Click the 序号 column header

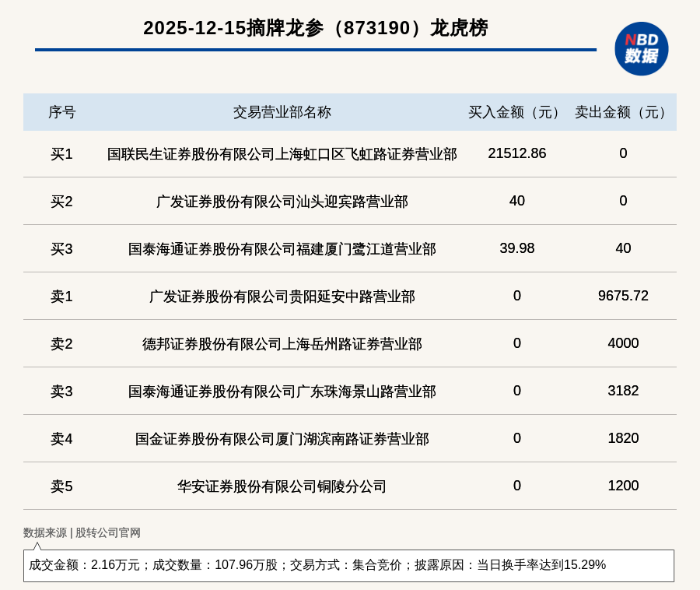(x=61, y=112)
